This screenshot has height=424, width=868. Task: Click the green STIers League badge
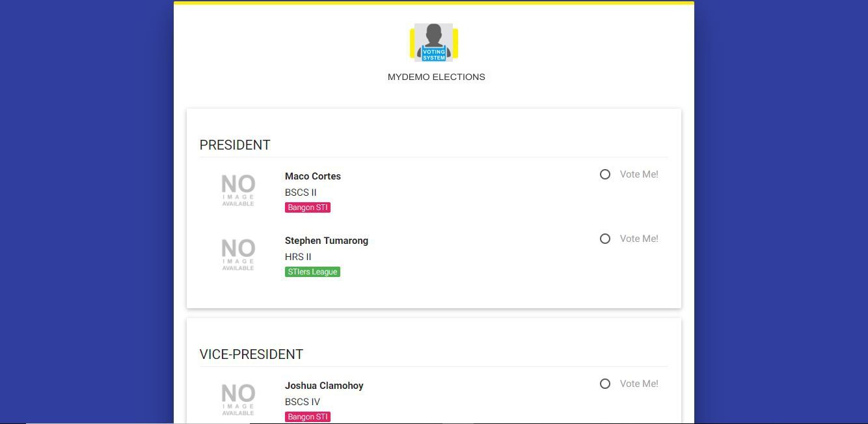point(312,272)
